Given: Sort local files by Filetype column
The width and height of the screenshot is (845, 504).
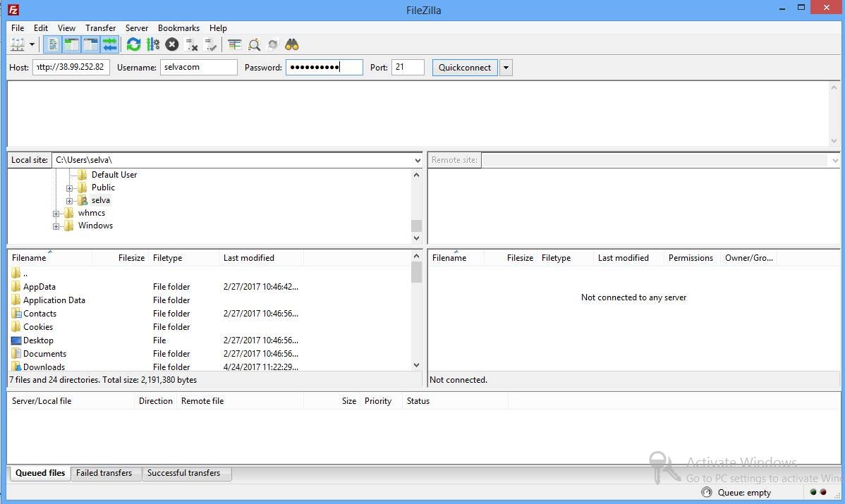Looking at the screenshot, I should [x=184, y=258].
